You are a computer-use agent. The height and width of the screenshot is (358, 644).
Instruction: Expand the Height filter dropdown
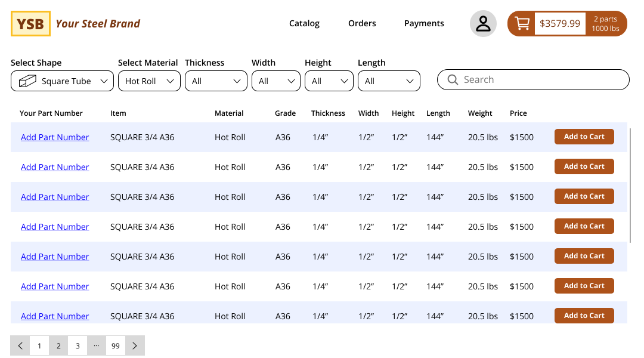(329, 81)
